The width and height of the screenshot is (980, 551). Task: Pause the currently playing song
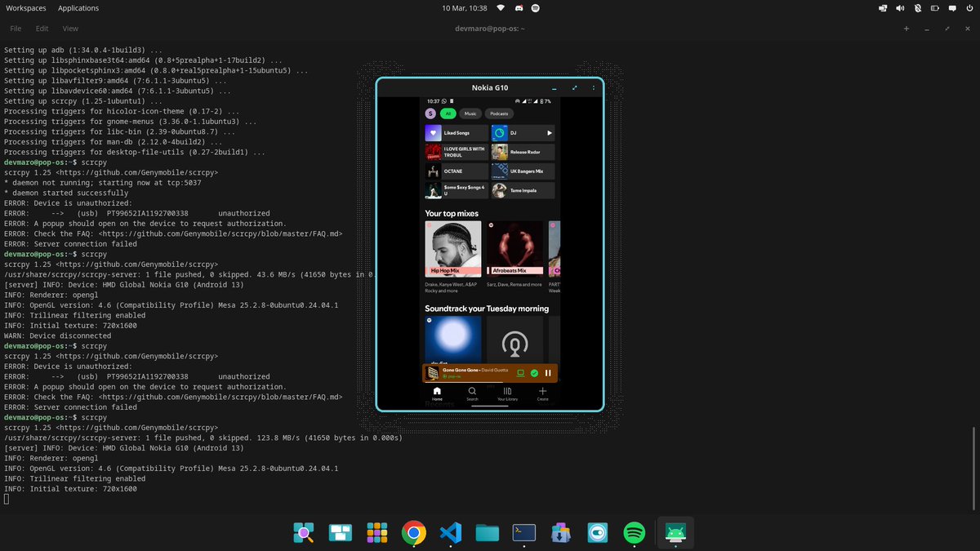pos(548,373)
